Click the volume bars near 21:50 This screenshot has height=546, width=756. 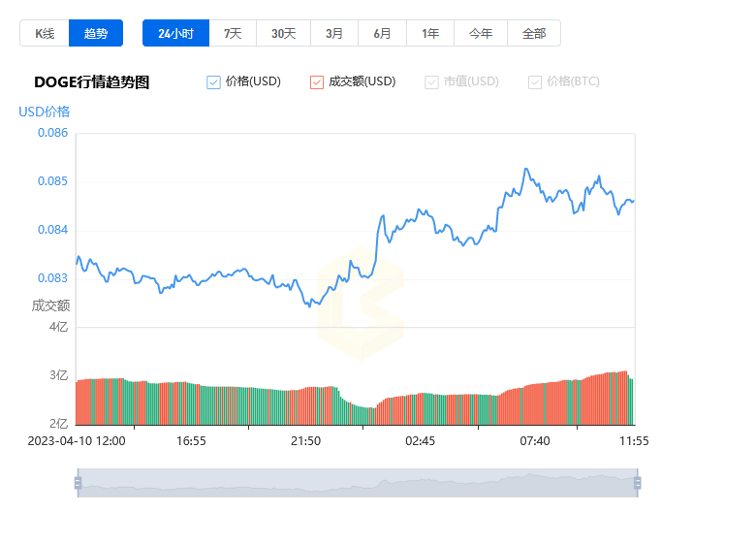coord(306,405)
